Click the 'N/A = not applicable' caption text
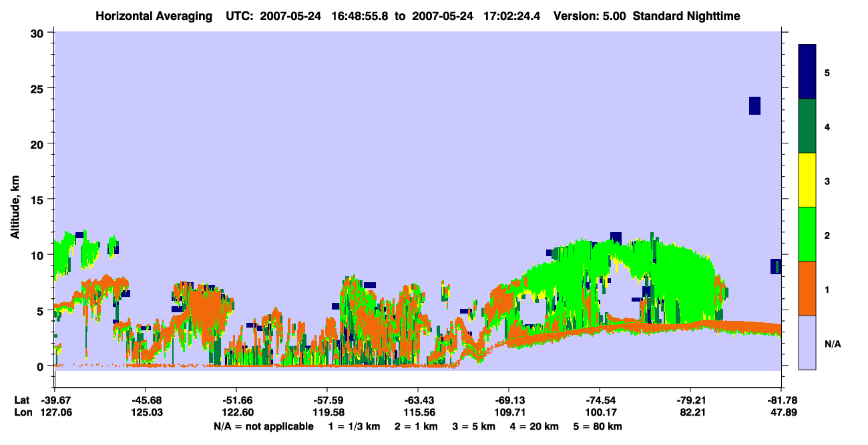The width and height of the screenshot is (868, 445). (x=263, y=426)
